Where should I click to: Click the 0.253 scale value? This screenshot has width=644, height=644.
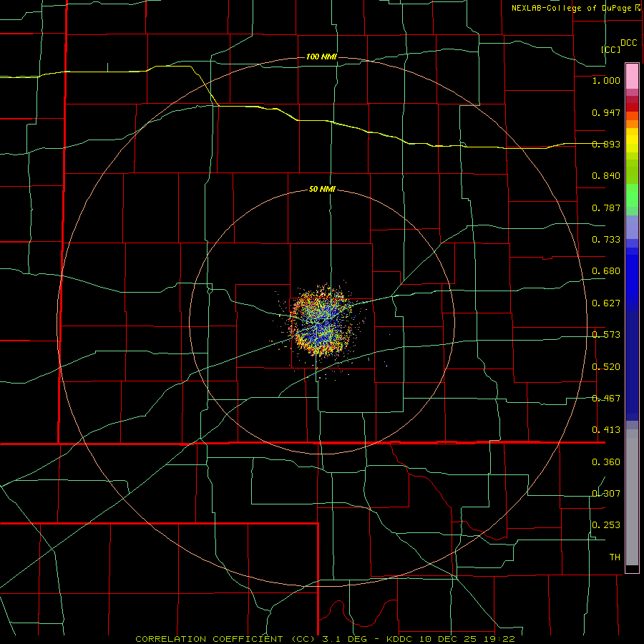(x=606, y=525)
